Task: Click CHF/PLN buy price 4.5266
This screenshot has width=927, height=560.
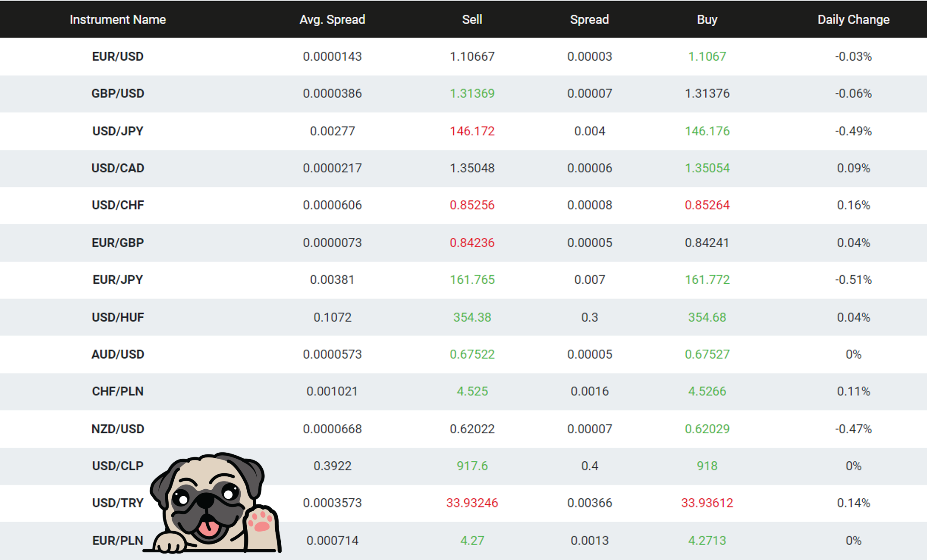Action: coord(707,391)
